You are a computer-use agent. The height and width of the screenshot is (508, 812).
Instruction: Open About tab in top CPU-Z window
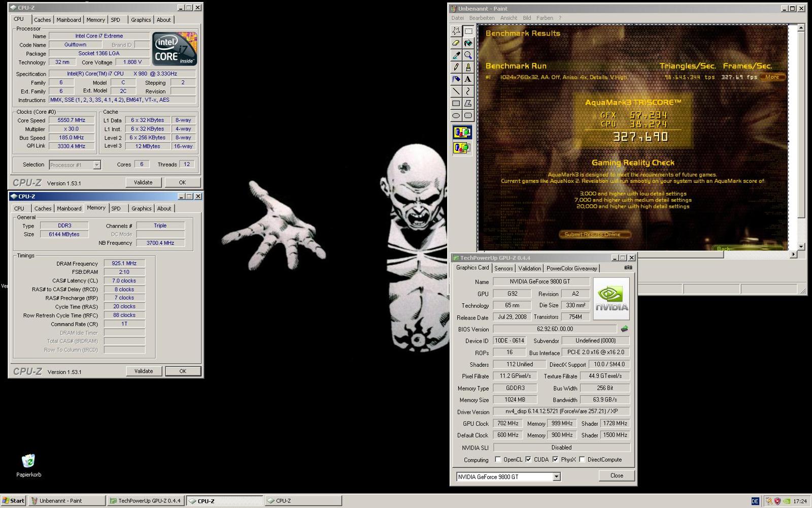coord(163,20)
